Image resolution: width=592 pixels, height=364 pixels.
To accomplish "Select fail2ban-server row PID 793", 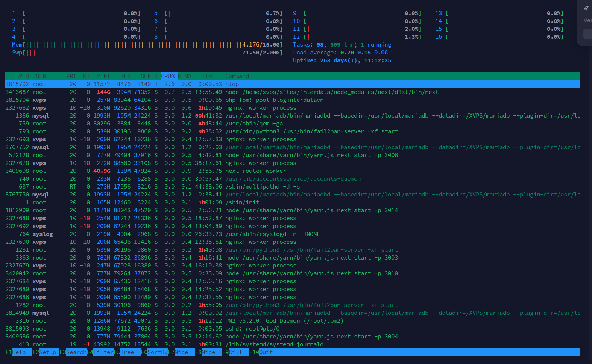I will pos(293,131).
